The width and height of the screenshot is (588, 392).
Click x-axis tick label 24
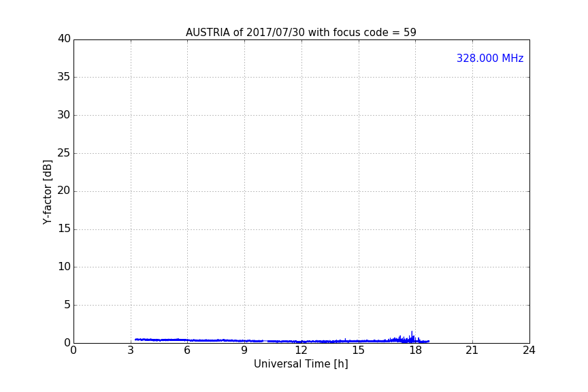click(x=529, y=350)
